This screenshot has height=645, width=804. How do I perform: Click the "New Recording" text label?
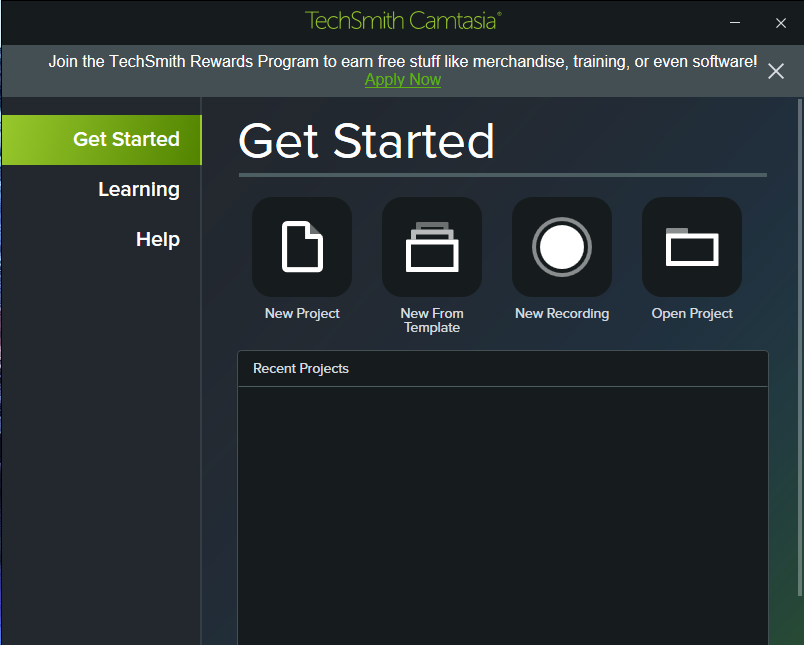click(x=562, y=314)
